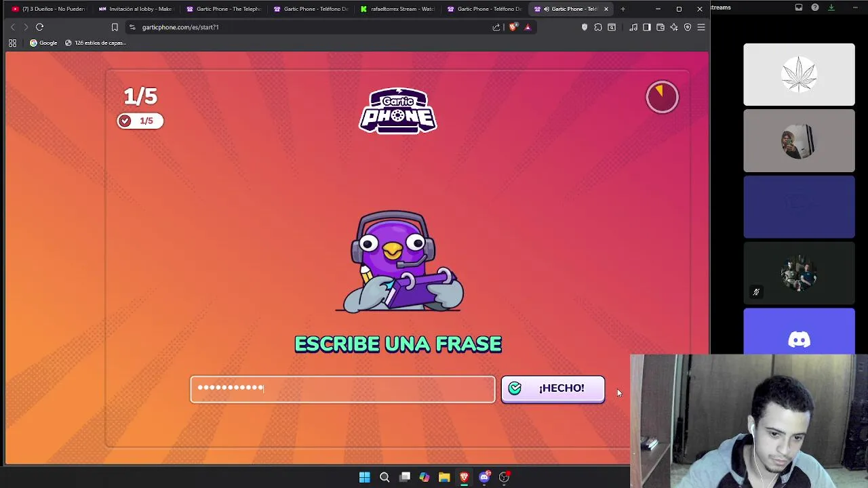The height and width of the screenshot is (488, 868).
Task: Open the Discord inbox icon
Action: 799,7
